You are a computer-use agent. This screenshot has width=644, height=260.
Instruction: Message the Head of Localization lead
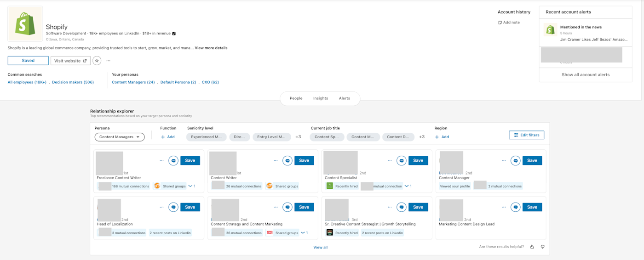point(173,207)
